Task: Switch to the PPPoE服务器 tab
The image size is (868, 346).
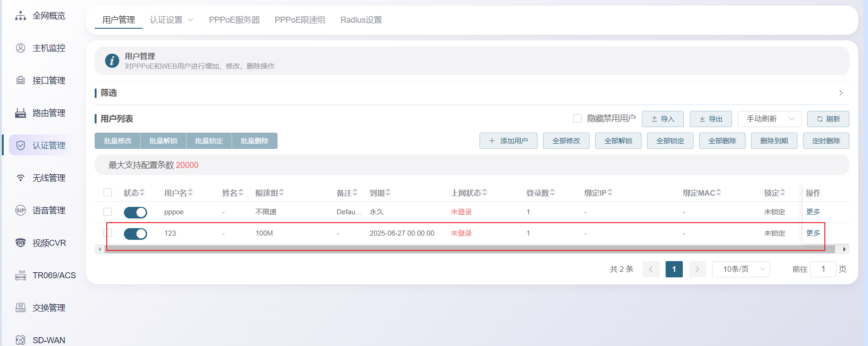Action: pyautogui.click(x=234, y=20)
